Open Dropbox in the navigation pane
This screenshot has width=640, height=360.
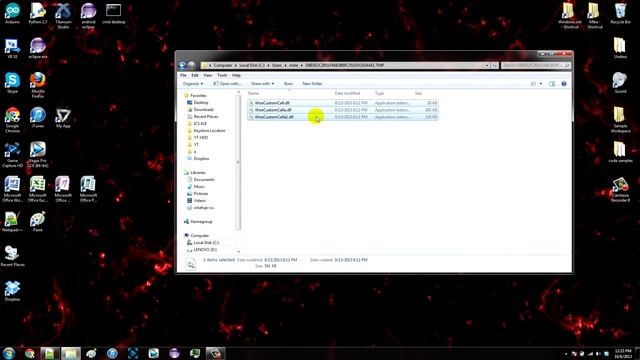coord(201,158)
